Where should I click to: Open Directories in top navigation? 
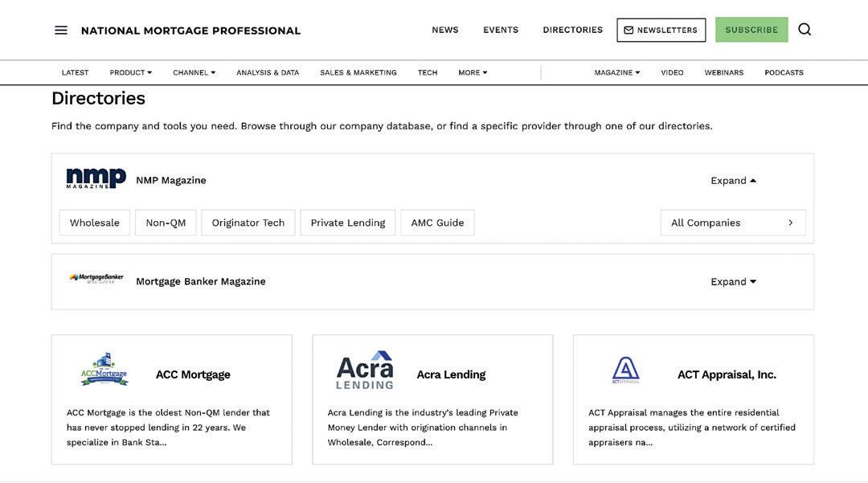coord(572,30)
